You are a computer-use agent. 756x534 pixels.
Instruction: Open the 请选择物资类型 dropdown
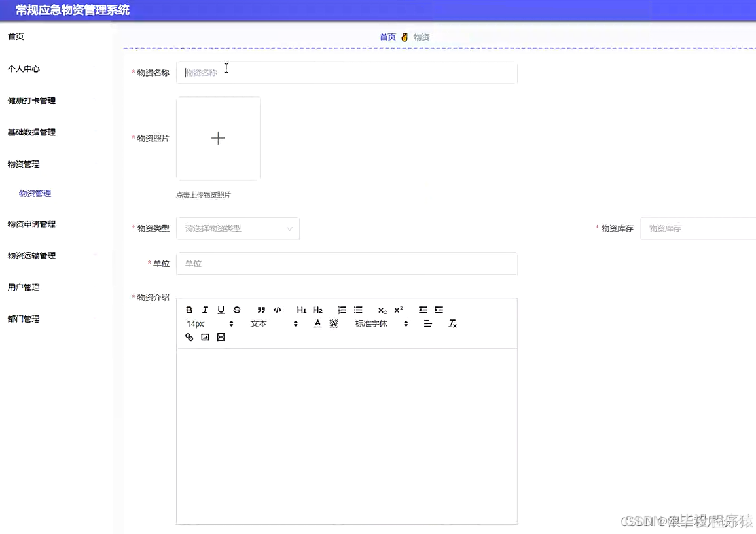tap(238, 228)
